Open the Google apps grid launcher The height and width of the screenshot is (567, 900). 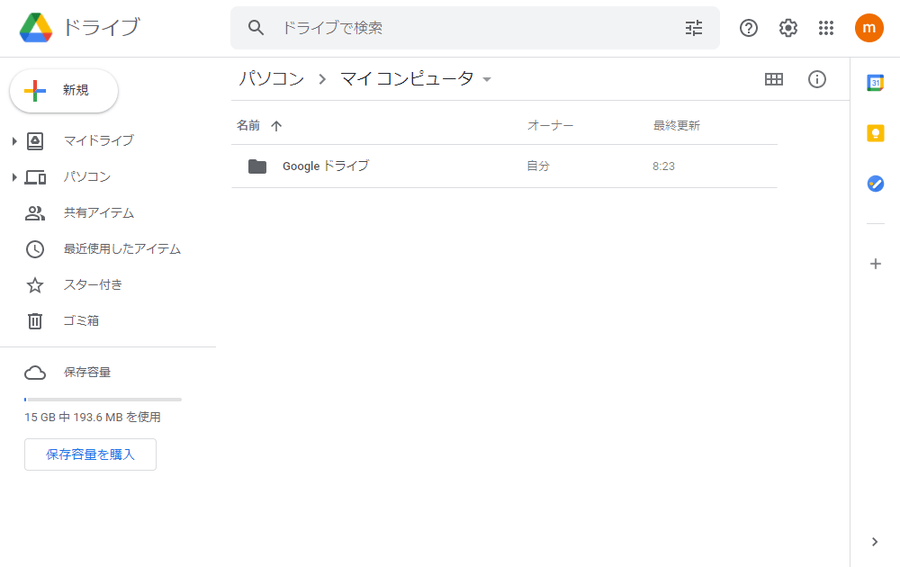826,28
